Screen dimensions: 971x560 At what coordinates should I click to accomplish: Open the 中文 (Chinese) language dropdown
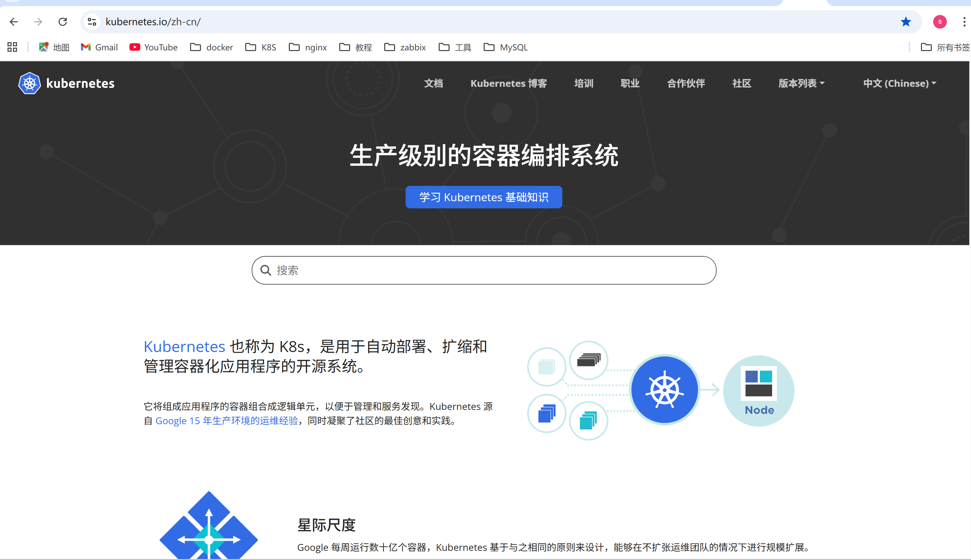(x=899, y=83)
